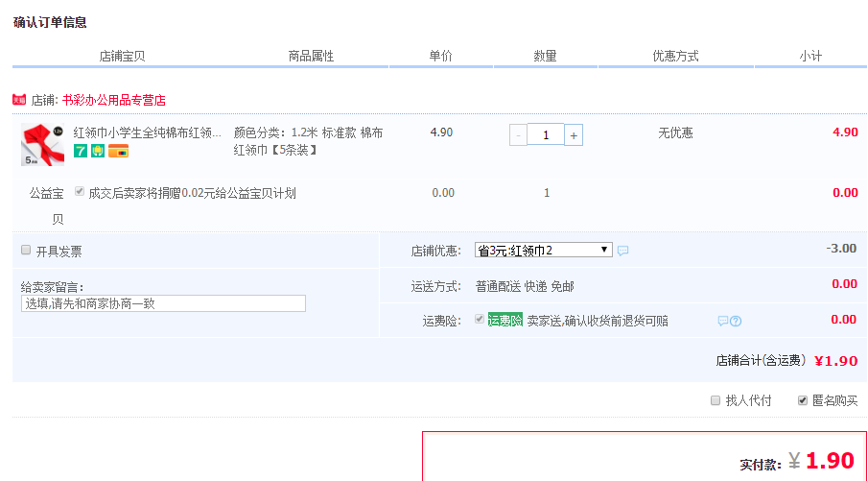868x481 pixels.
Task: Click the 店铺合计 total ¥1.90
Action: [x=836, y=361]
